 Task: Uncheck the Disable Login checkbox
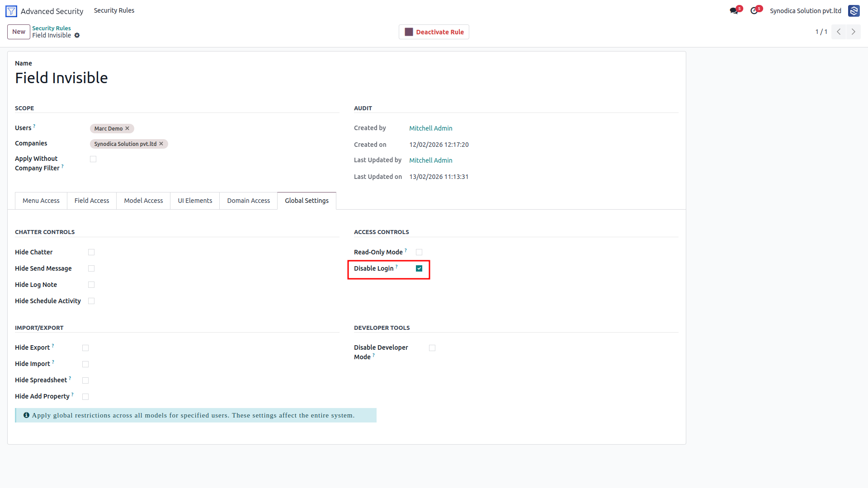click(419, 268)
